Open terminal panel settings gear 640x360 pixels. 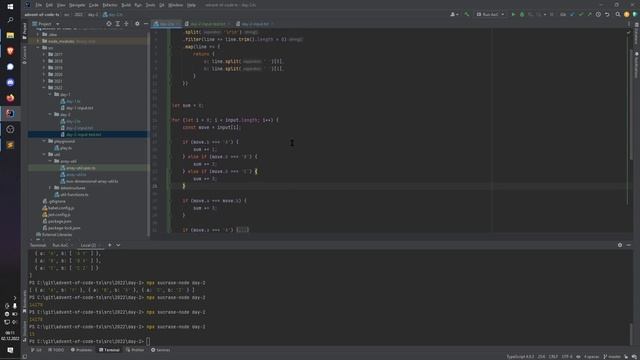(x=620, y=245)
